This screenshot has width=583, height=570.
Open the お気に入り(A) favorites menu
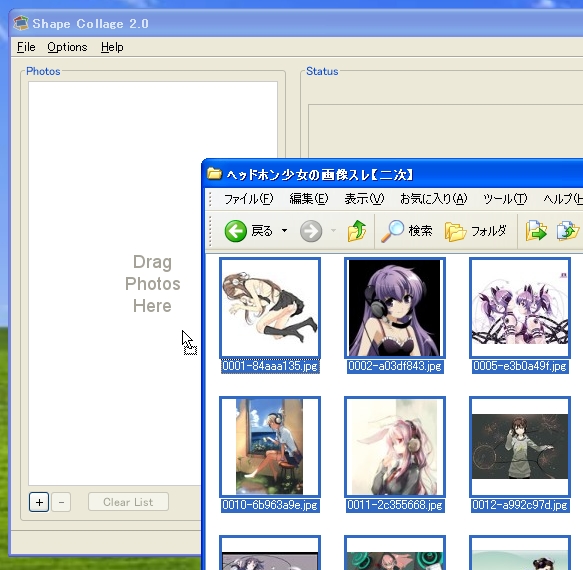point(434,199)
